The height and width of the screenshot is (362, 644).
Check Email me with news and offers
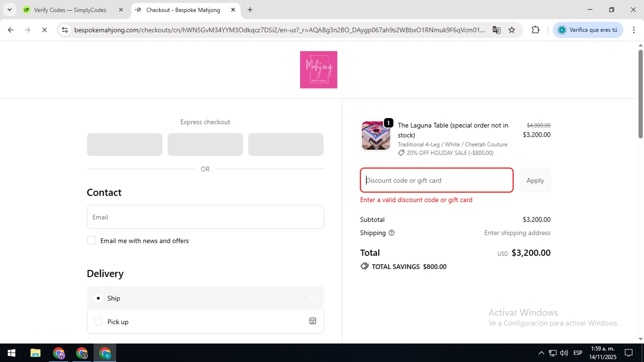(x=91, y=240)
